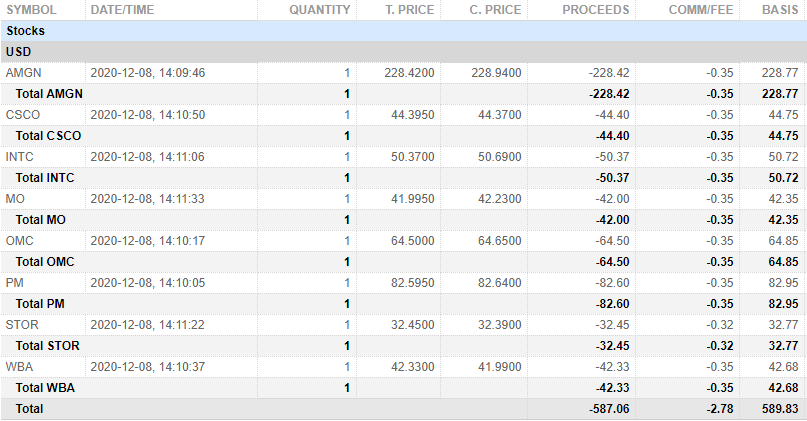Click the T. Price value 64.5000
The height and width of the screenshot is (421, 807).
point(412,241)
